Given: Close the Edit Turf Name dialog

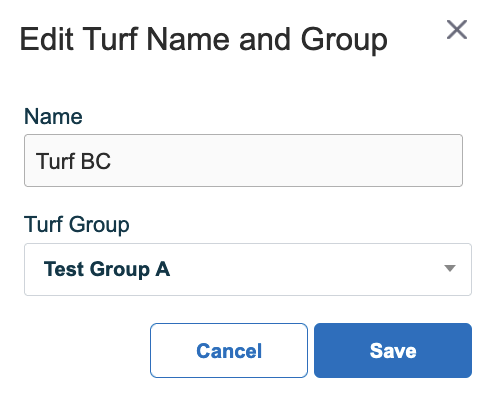Looking at the screenshot, I should coord(457,30).
